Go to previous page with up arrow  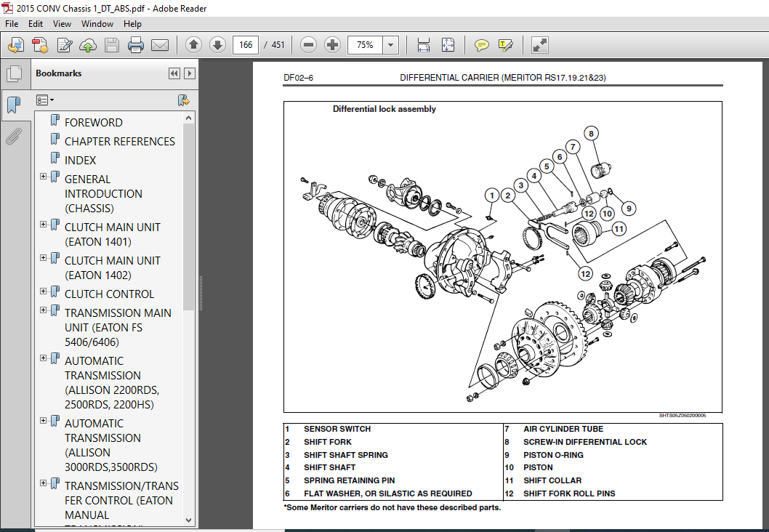[194, 45]
